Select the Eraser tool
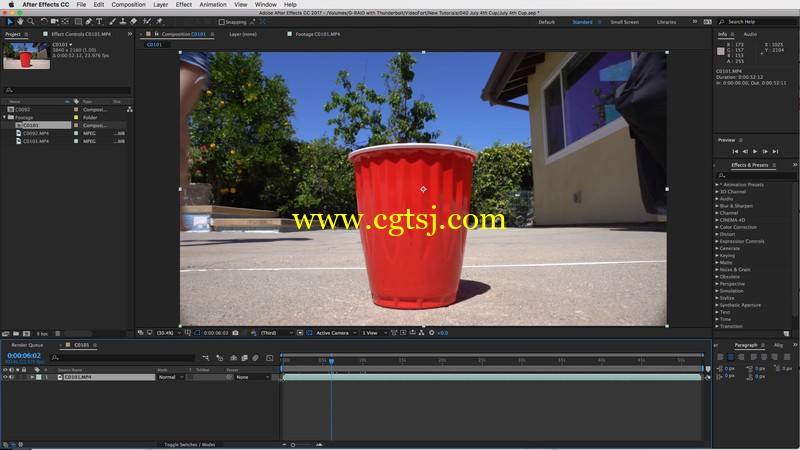The width and height of the screenshot is (800, 450). [x=134, y=21]
